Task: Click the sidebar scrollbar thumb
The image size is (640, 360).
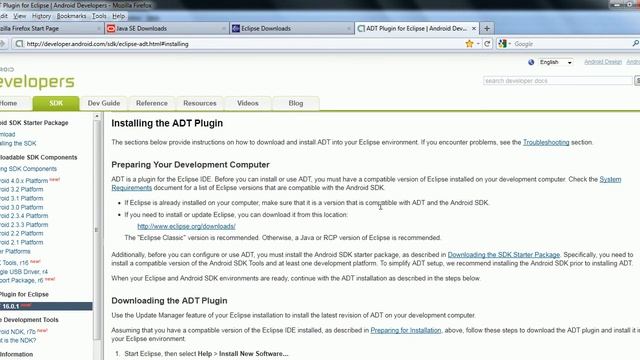Action: pyautogui.click(x=97, y=229)
